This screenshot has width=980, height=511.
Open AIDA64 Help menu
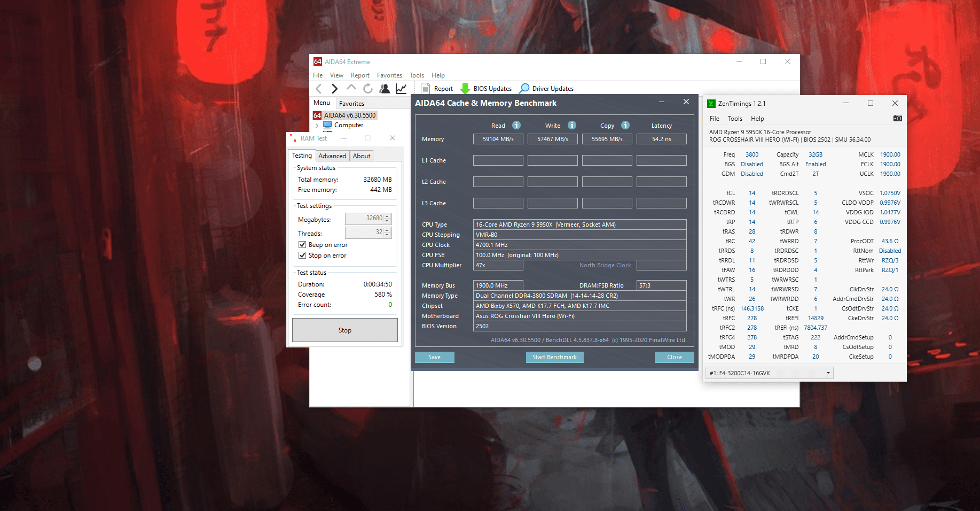click(x=438, y=75)
